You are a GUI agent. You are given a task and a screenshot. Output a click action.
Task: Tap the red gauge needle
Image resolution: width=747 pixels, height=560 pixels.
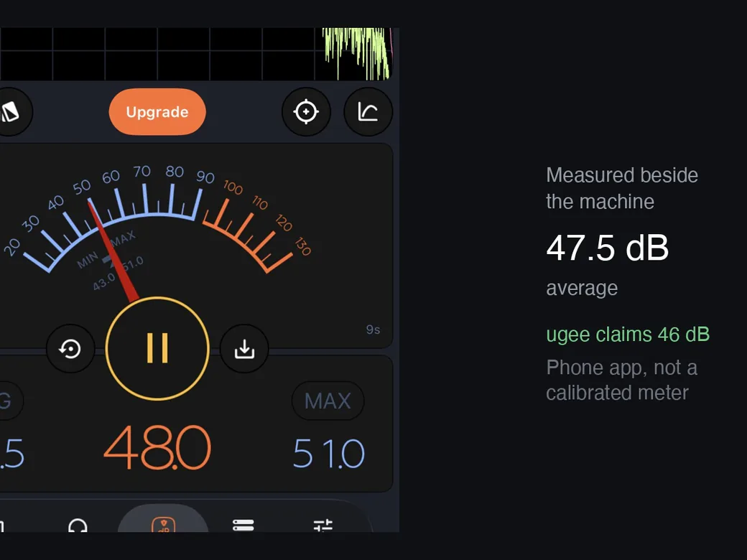tap(113, 251)
